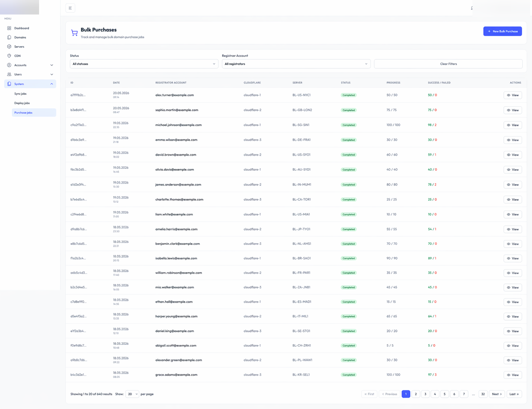Click the eye icon for sophia.martin row

pos(509,110)
